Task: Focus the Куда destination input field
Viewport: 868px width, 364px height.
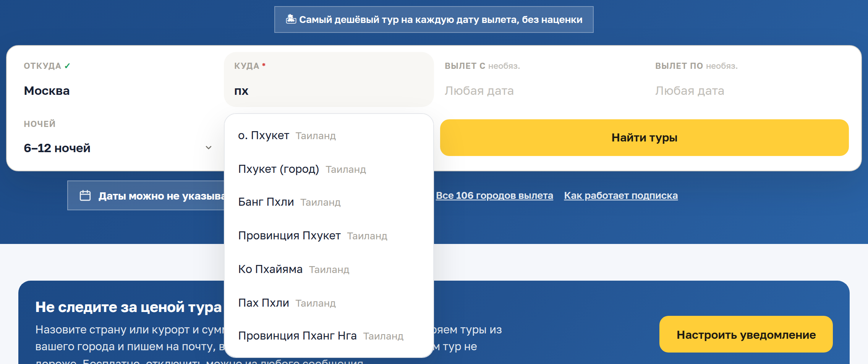Action: point(329,80)
